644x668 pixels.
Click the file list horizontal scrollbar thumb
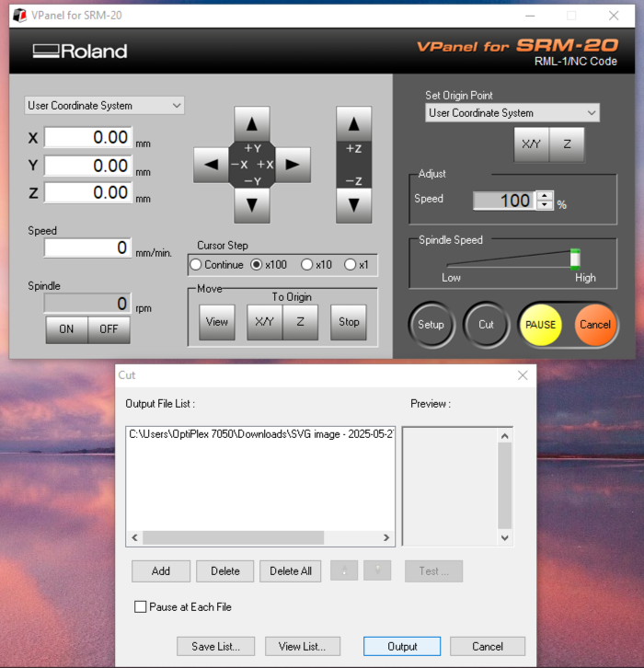pos(233,537)
